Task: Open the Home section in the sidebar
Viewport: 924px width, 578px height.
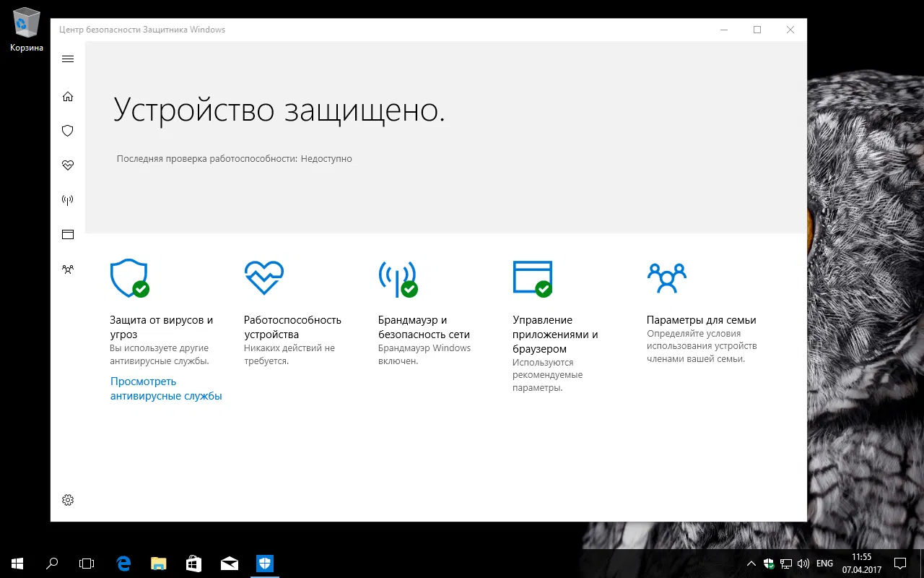Action: (67, 95)
